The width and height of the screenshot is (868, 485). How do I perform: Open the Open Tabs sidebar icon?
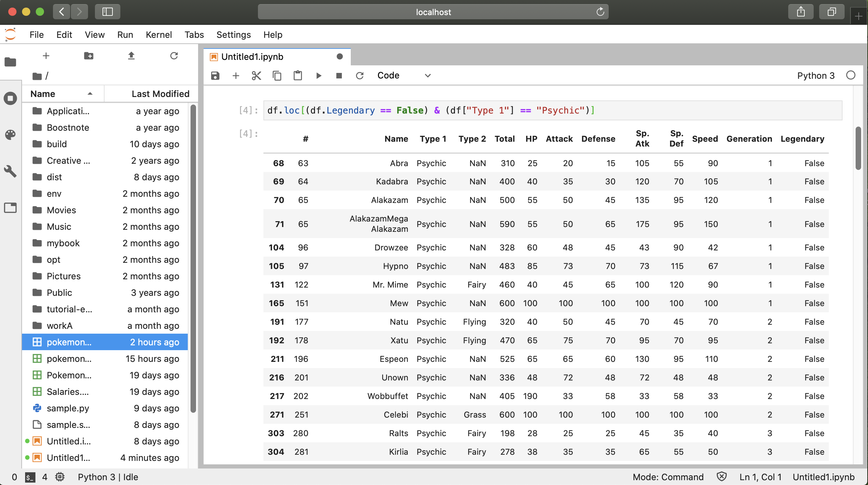[10, 208]
